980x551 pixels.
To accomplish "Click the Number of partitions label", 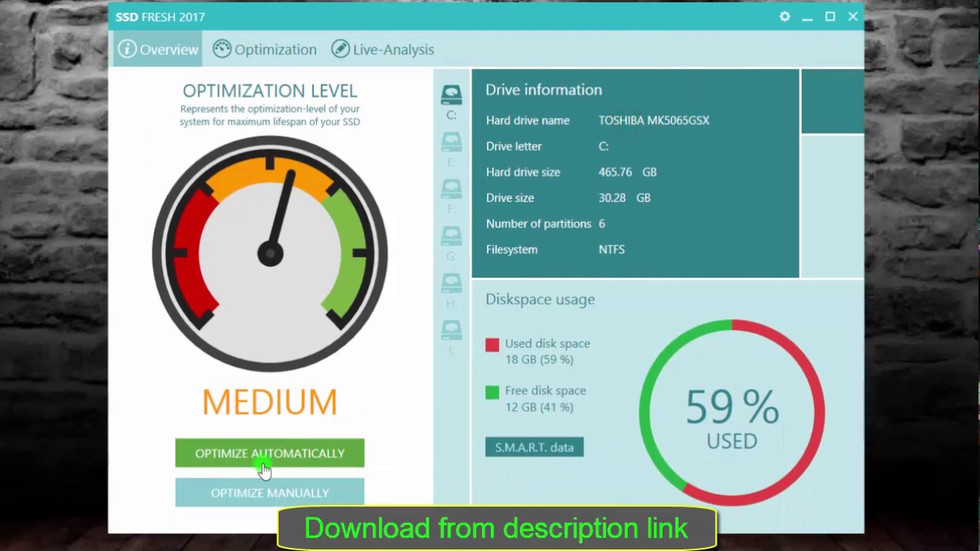I will point(539,223).
